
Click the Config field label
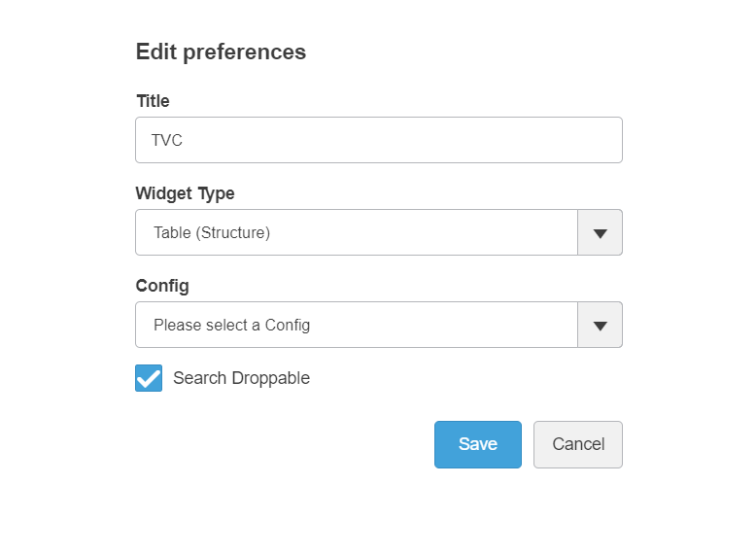coord(162,286)
